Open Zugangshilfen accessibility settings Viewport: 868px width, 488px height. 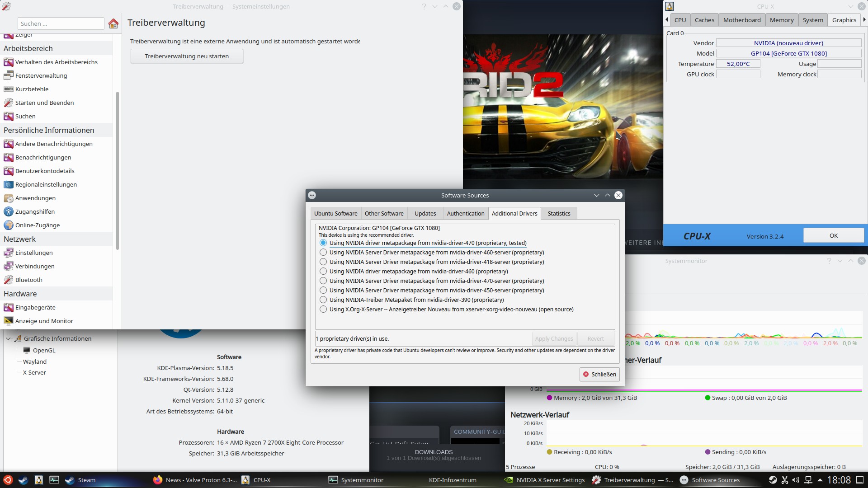pyautogui.click(x=35, y=211)
